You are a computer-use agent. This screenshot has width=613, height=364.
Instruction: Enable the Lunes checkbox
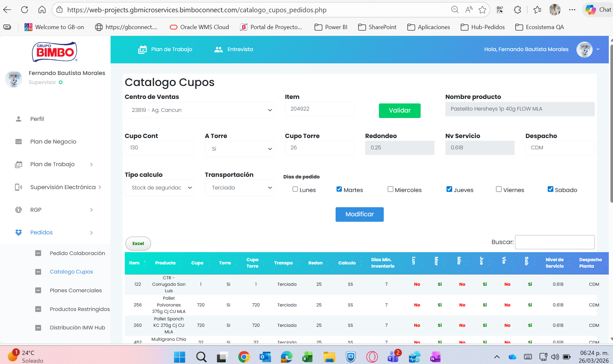(295, 189)
